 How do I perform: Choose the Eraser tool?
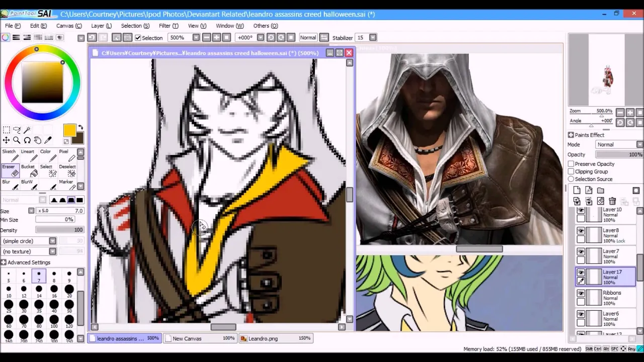pos(10,170)
